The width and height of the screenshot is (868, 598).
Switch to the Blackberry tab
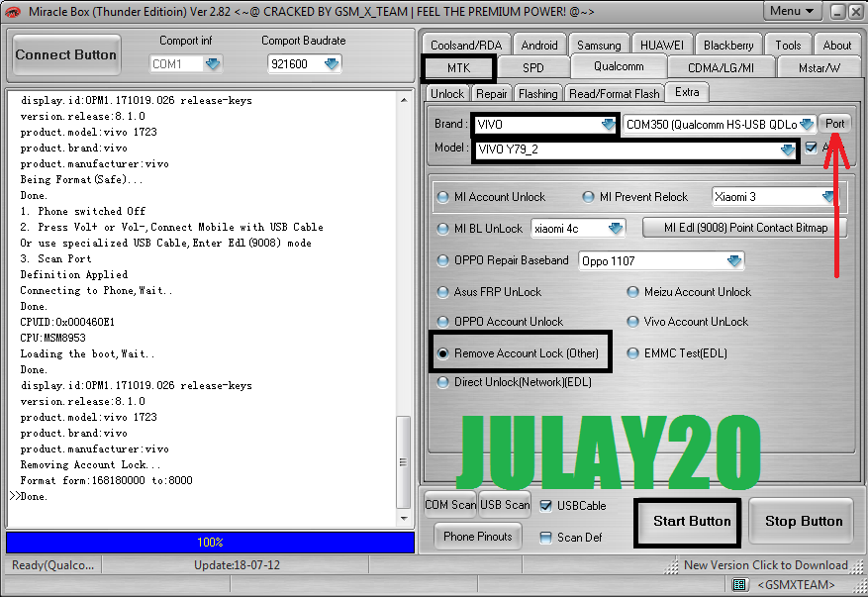click(728, 46)
